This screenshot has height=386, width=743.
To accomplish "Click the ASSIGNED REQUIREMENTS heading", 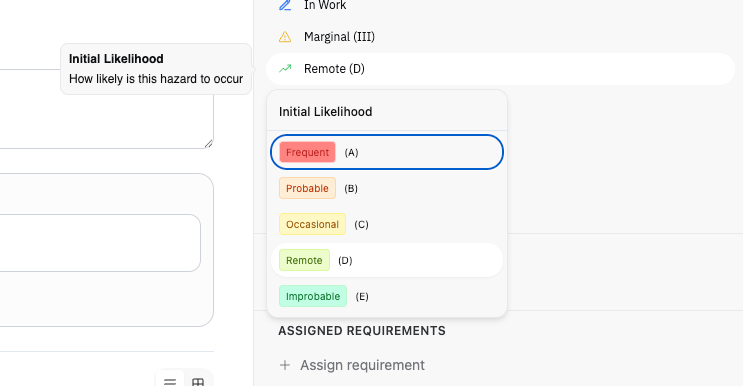I will click(x=362, y=331).
